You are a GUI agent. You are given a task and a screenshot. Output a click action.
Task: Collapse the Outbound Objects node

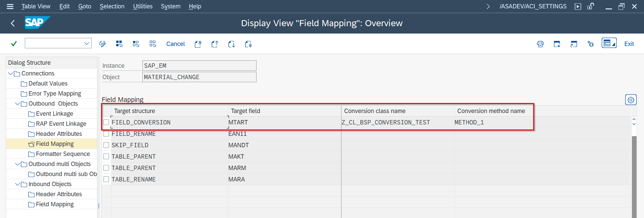(18, 104)
